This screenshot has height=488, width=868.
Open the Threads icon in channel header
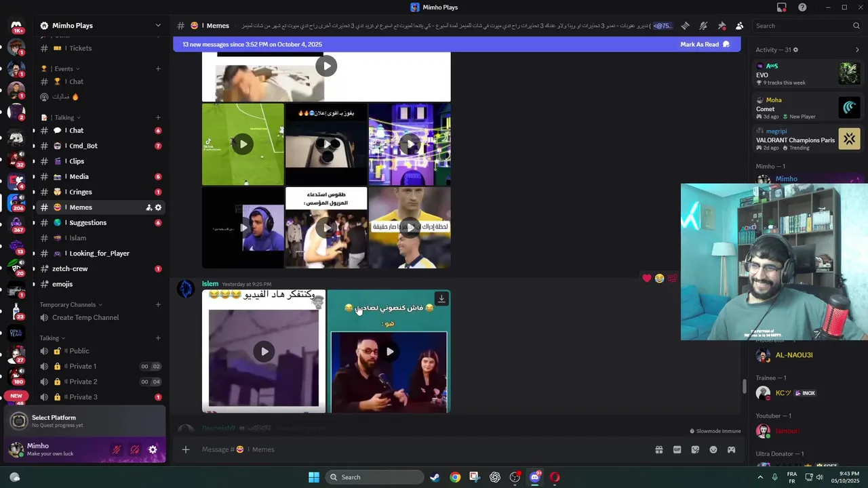point(686,26)
